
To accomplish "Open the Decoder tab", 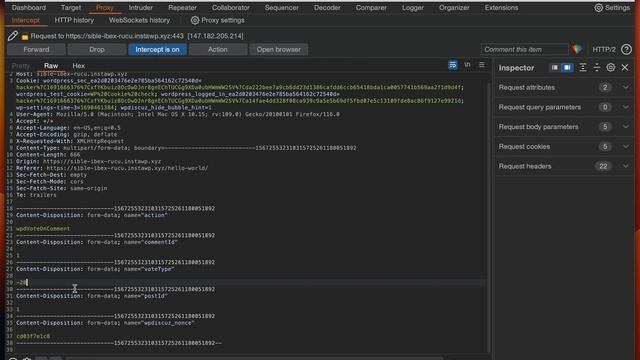I will point(327,8).
